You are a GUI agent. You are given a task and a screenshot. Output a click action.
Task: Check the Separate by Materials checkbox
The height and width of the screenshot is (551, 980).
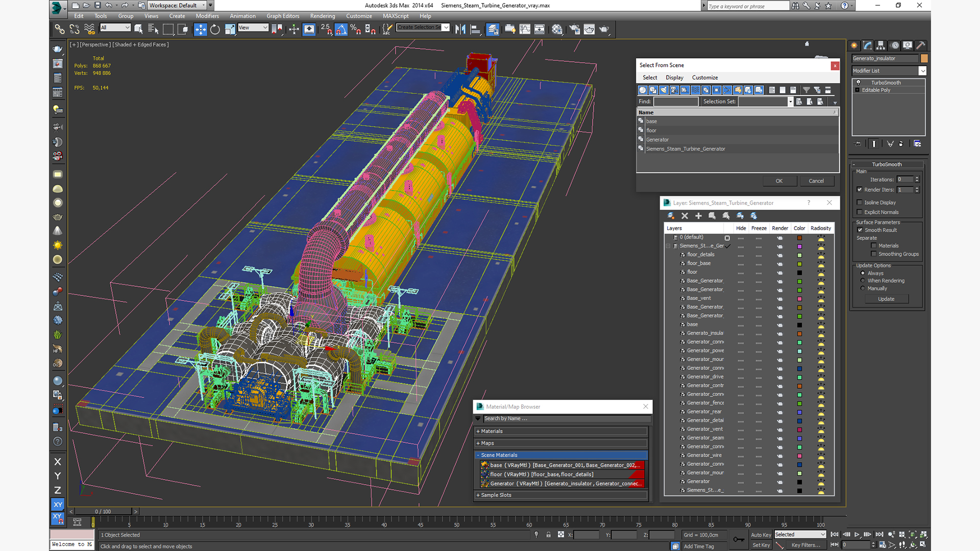(874, 246)
